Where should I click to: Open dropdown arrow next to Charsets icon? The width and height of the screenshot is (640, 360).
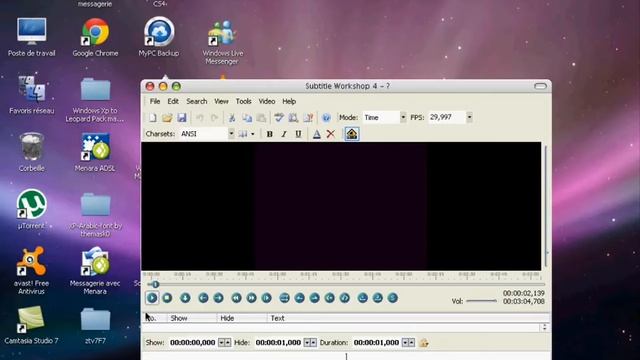[253, 134]
